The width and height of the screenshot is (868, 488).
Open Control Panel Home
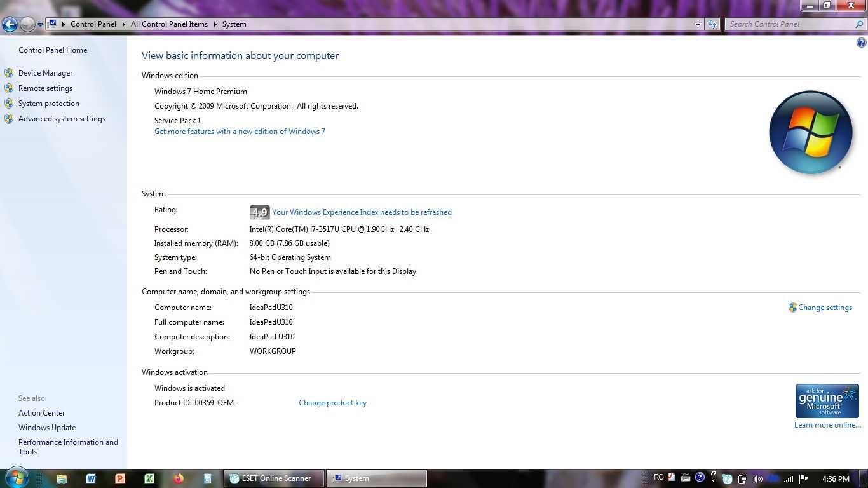(53, 50)
